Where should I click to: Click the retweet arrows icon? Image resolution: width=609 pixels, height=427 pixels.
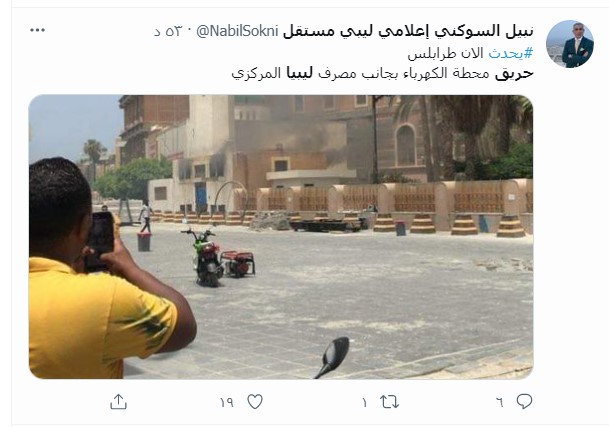click(389, 402)
